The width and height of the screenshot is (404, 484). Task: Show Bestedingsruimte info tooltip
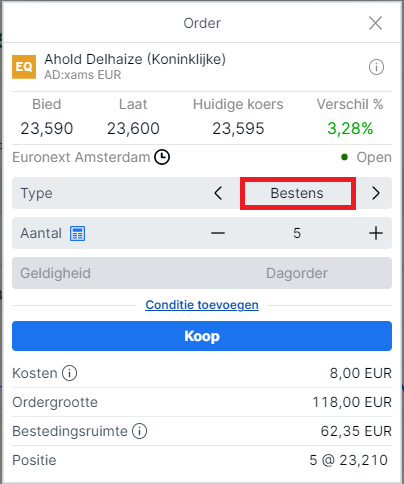(x=139, y=431)
